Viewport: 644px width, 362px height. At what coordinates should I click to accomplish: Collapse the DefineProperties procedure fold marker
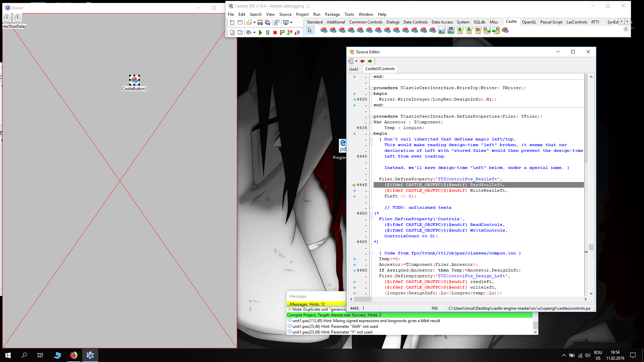click(x=372, y=117)
